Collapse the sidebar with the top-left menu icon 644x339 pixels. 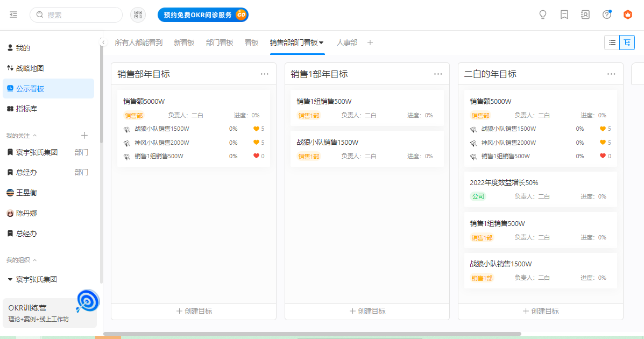click(13, 15)
